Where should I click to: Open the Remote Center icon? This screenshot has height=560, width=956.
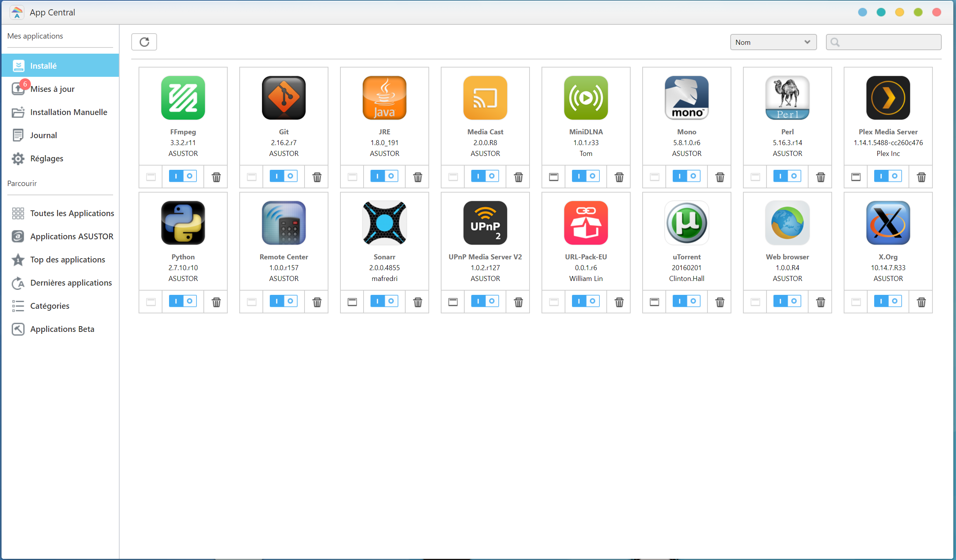click(284, 223)
